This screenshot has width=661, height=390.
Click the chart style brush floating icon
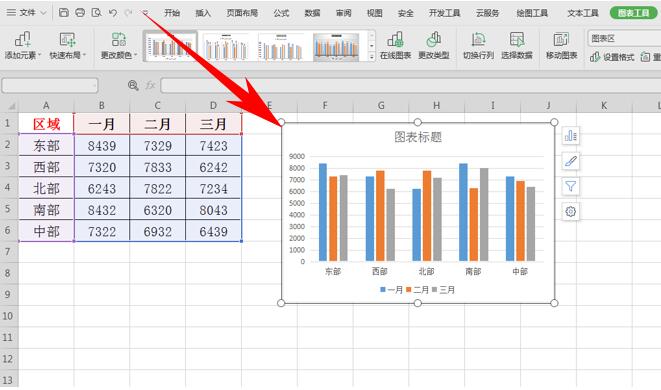pyautogui.click(x=571, y=161)
